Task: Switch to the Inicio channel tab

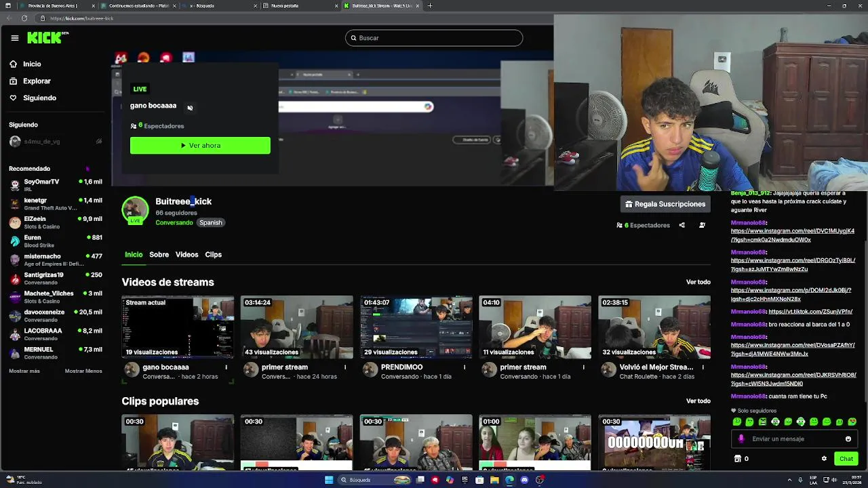Action: tap(134, 254)
